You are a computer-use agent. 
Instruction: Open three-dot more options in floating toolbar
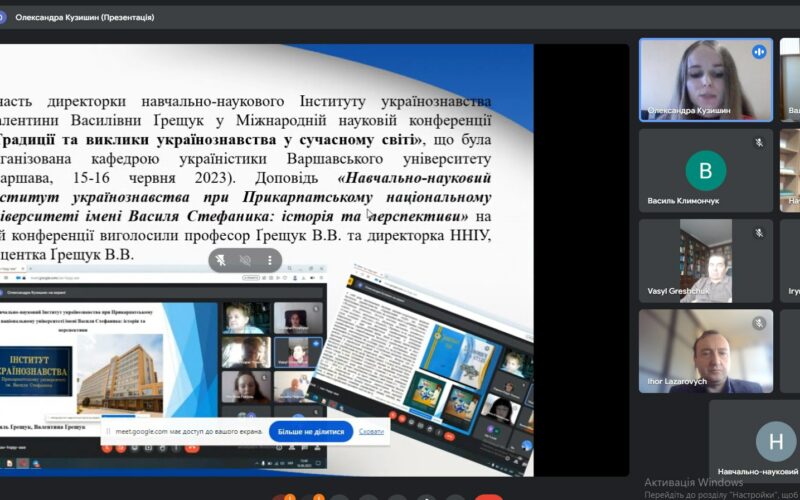point(268,260)
